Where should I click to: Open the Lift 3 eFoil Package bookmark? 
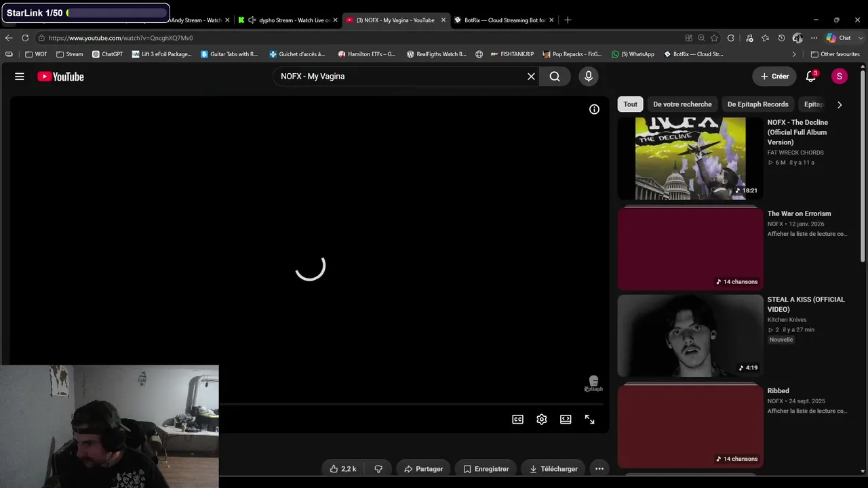161,54
